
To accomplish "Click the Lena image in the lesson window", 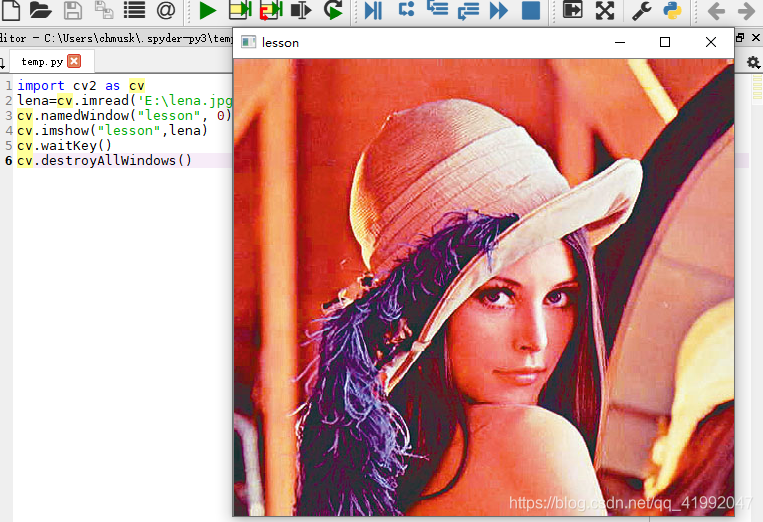I will coord(484,287).
